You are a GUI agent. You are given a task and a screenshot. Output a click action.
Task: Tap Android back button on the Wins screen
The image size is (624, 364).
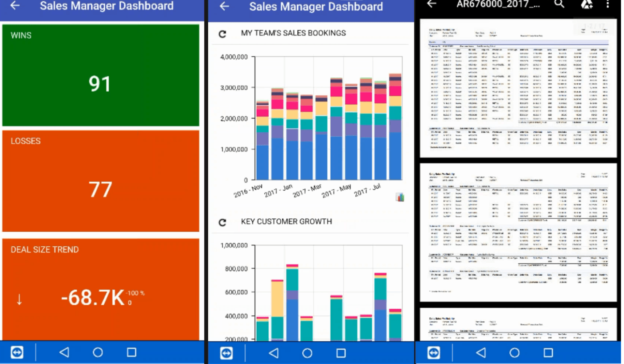(x=64, y=352)
